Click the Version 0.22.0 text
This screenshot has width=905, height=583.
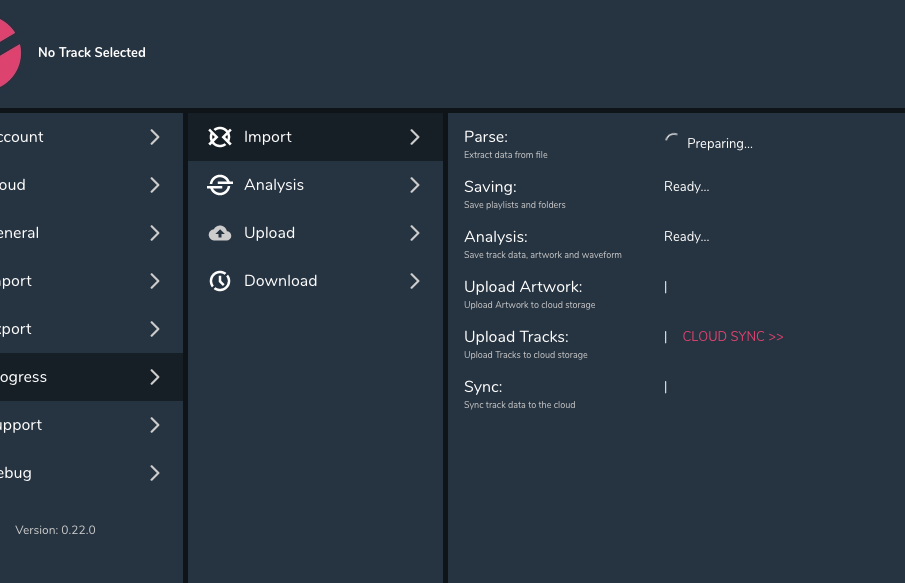55,530
